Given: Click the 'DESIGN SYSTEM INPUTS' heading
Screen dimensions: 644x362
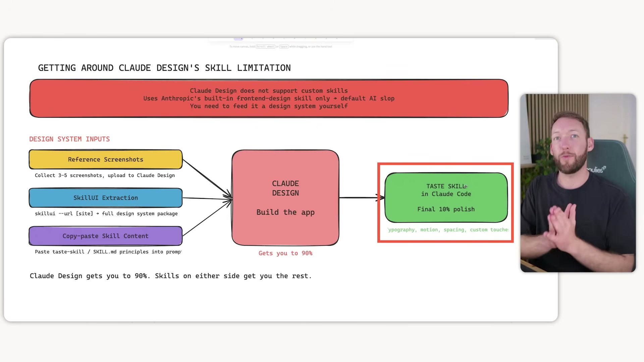Looking at the screenshot, I should [x=69, y=139].
